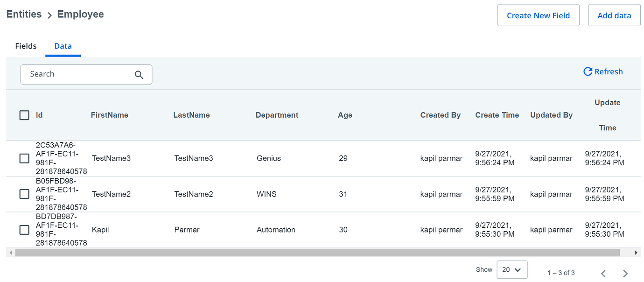Click Entities breadcrumb link
Viewport: 644px width, 282px height.
click(x=24, y=14)
